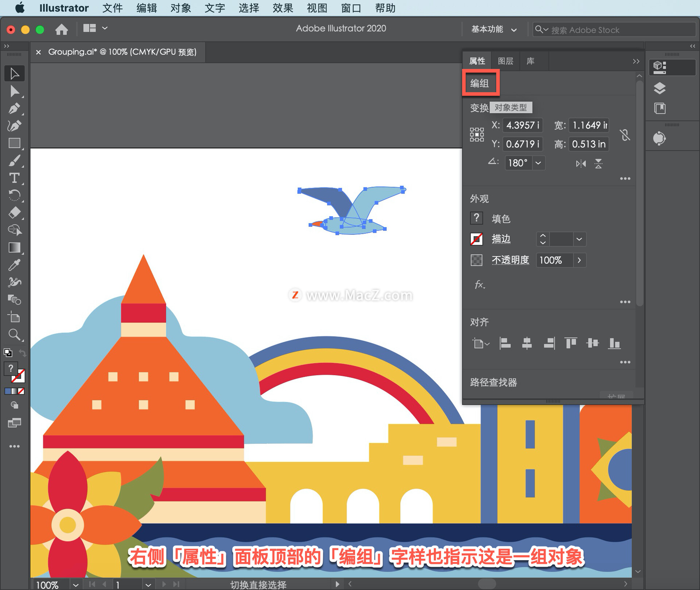Show more Appearance options

[x=625, y=302]
